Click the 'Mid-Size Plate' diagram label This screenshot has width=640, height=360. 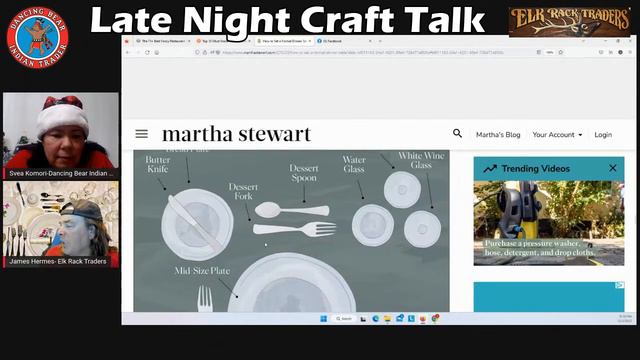point(202,271)
